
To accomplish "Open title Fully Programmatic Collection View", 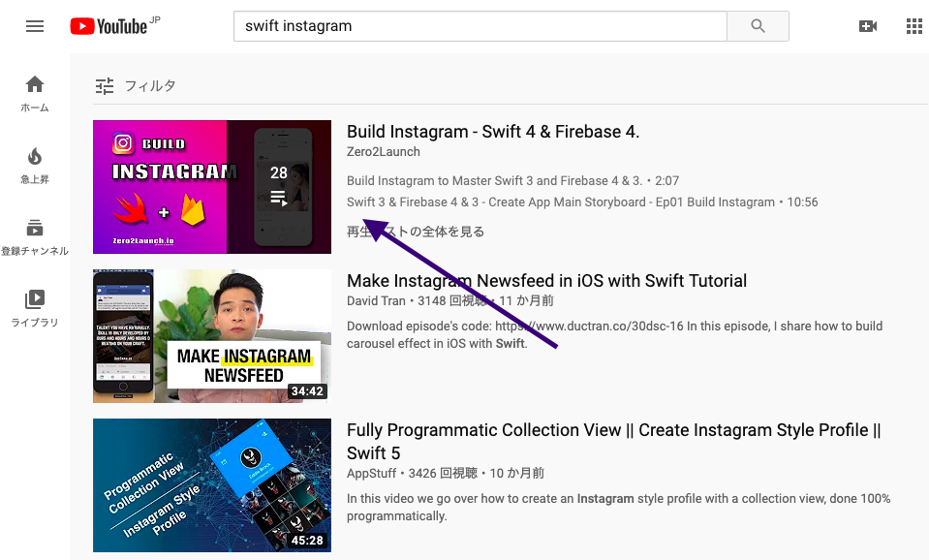I will tap(614, 442).
